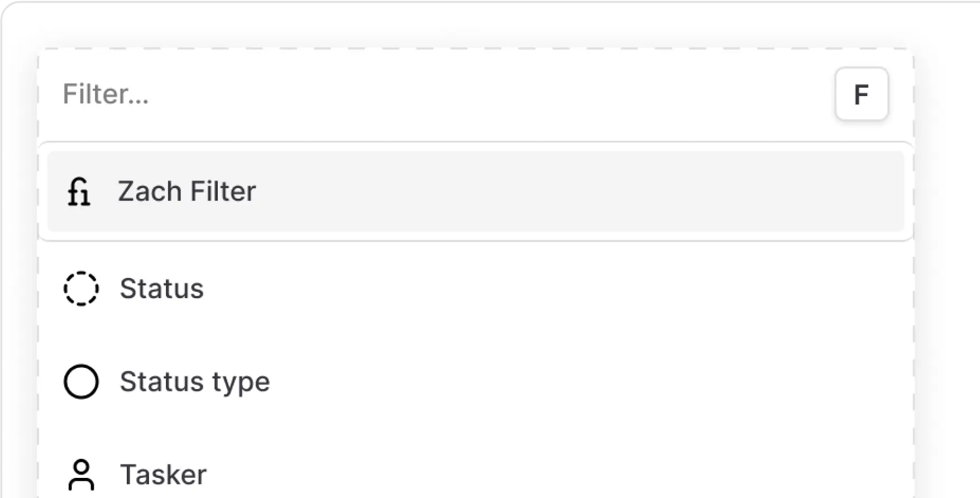
Task: Click the person icon next to Tasker
Action: click(82, 474)
